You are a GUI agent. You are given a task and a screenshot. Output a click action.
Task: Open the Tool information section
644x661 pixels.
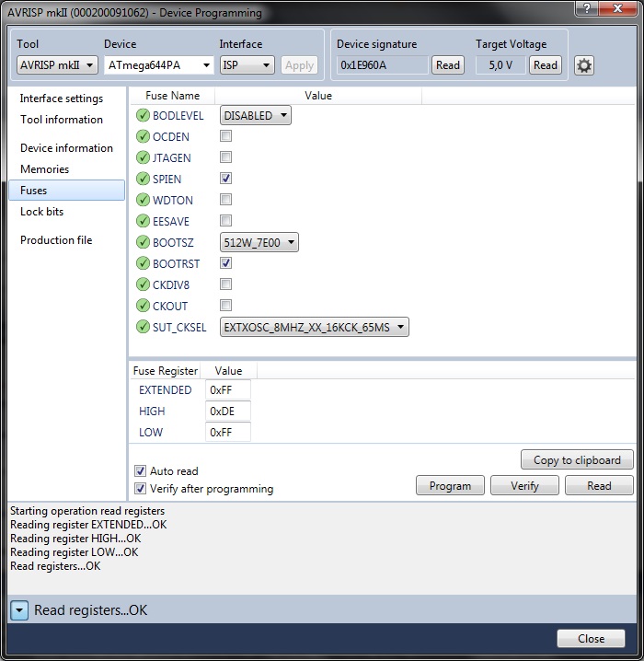coord(62,120)
